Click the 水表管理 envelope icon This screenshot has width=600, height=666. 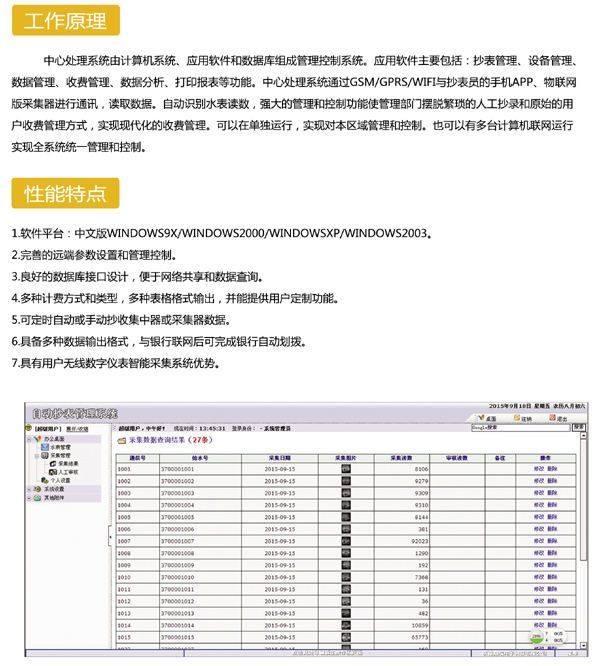(x=45, y=447)
